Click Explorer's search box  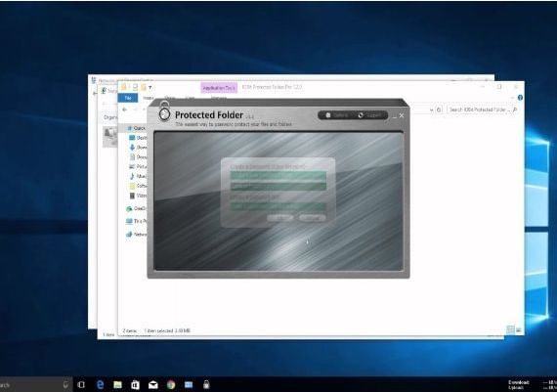[x=483, y=109]
